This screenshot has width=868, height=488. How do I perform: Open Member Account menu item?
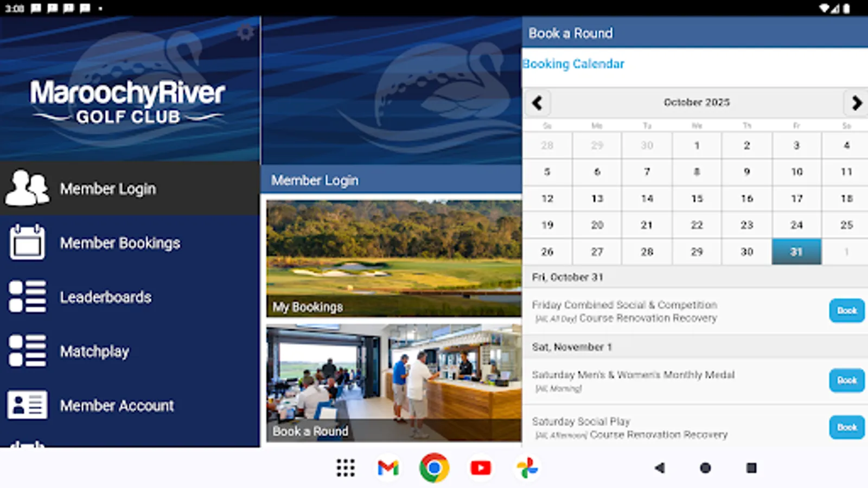coord(130,405)
